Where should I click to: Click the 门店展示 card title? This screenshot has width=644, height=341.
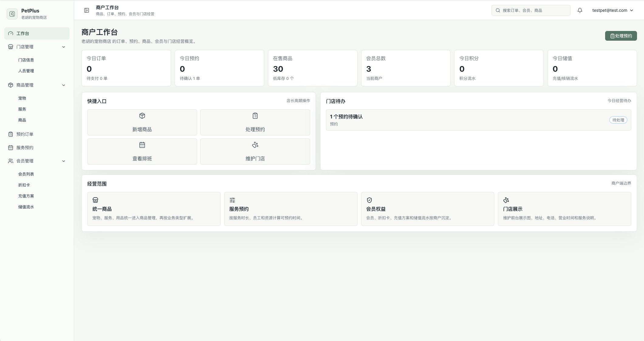point(513,209)
